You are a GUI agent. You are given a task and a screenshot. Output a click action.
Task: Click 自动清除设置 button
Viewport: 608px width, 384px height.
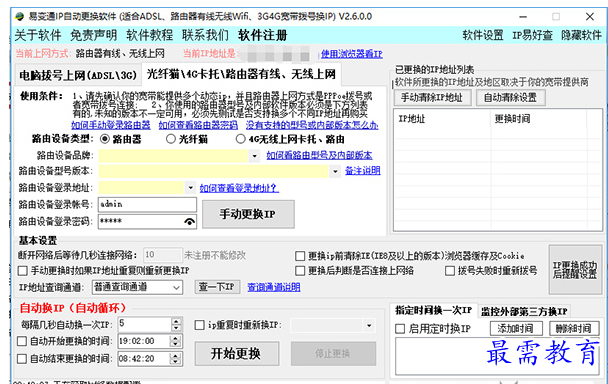coord(511,97)
